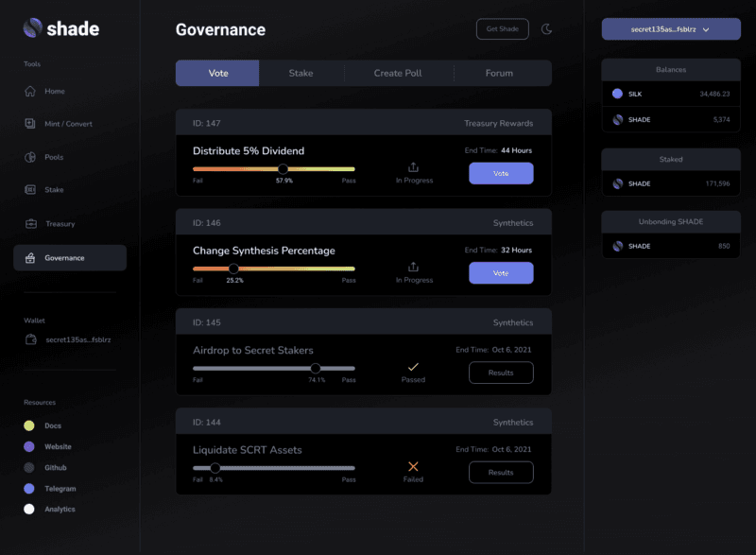Click the End Time 44 Hours label
The image size is (756, 555).
[498, 150]
